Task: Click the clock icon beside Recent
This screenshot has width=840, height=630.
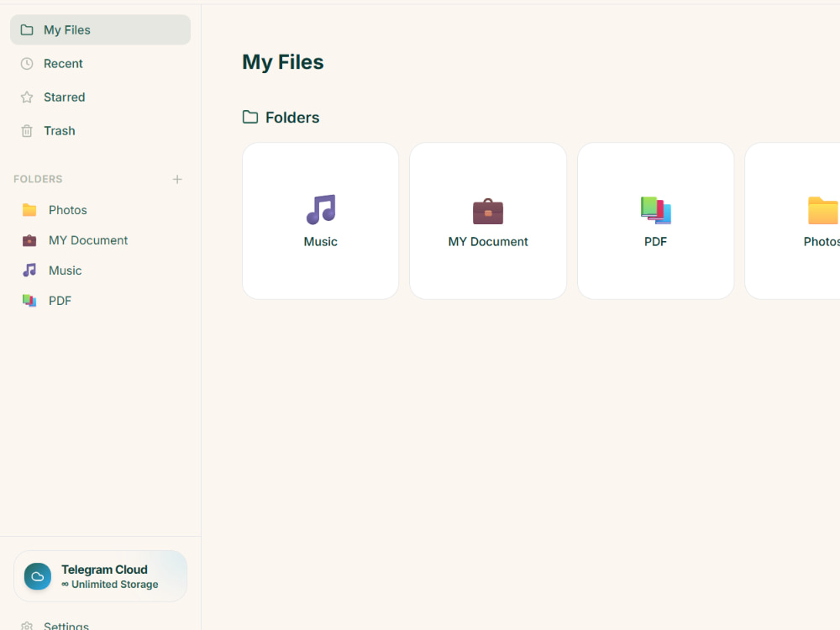Action: (27, 64)
